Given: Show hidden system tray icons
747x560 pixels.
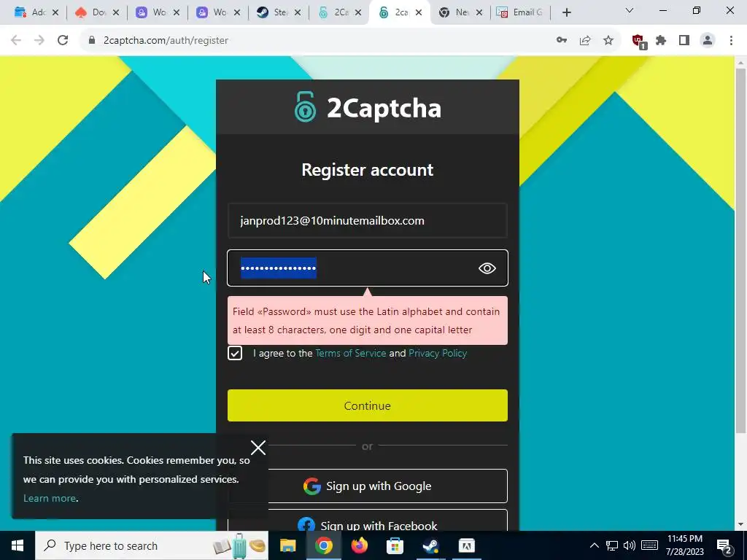Looking at the screenshot, I should coord(594,545).
